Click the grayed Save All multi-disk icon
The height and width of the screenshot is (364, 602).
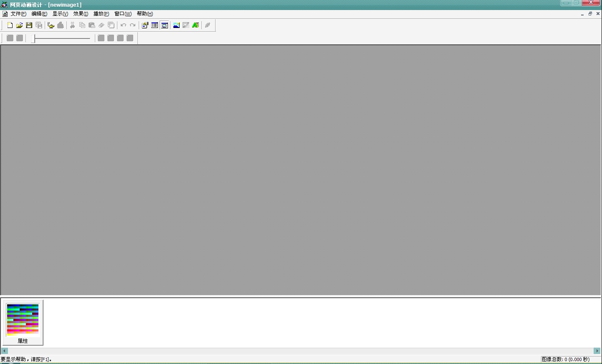[39, 25]
